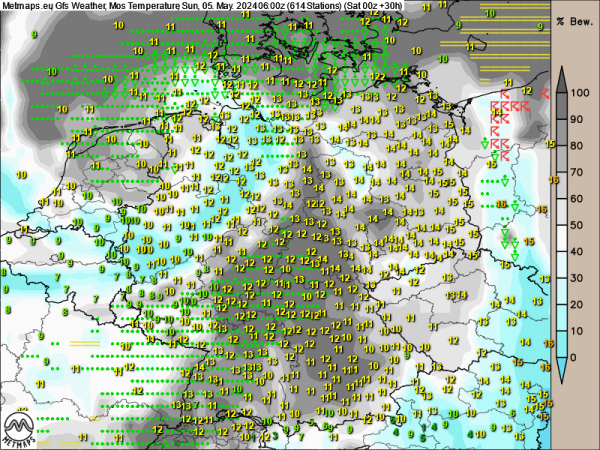The image size is (600, 450).
Task: Pick the white 40–50 colorbar segment
Action: [x=564, y=237]
